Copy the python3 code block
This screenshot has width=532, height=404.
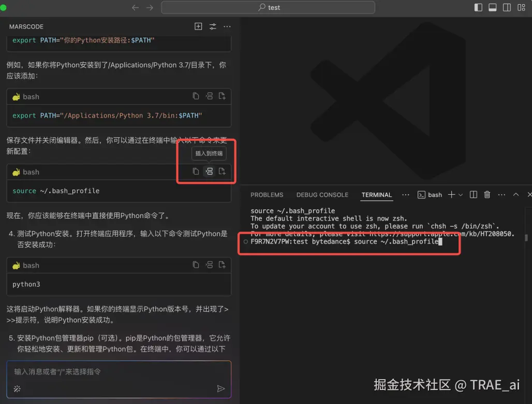(195, 265)
